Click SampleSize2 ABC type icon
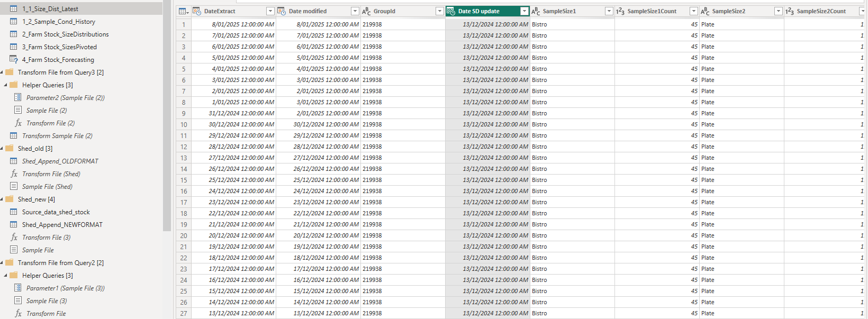The image size is (868, 319). coord(705,11)
